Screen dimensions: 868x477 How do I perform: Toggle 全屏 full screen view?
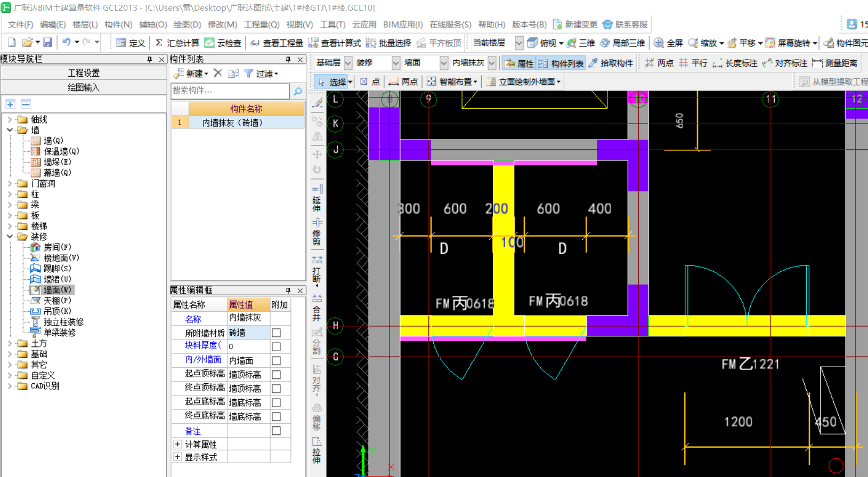(x=668, y=43)
